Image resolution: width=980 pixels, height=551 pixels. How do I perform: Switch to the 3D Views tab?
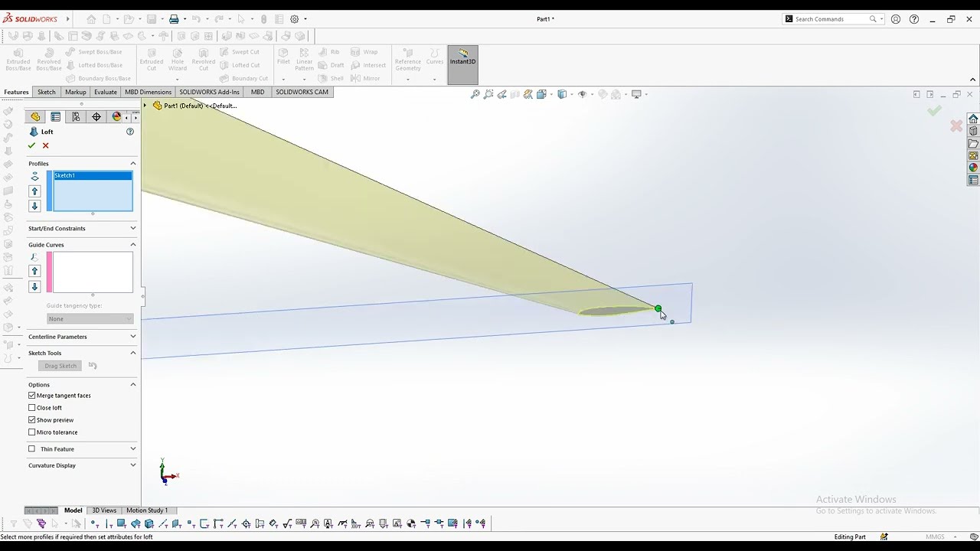coord(104,510)
